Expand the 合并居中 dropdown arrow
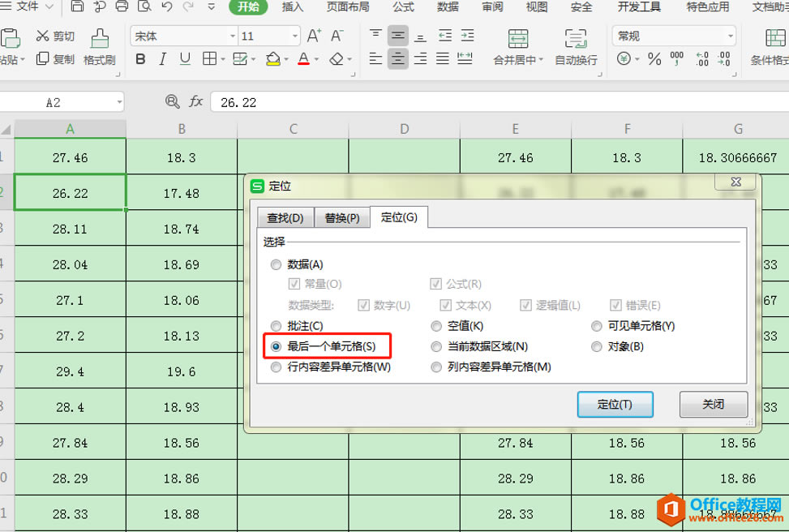Image resolution: width=789 pixels, height=532 pixels. click(541, 59)
